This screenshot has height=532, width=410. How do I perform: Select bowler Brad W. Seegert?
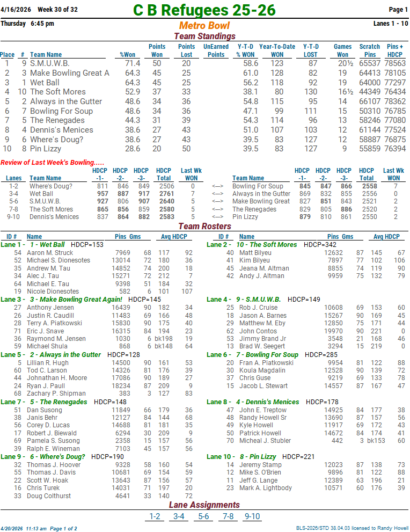click(x=262, y=346)
